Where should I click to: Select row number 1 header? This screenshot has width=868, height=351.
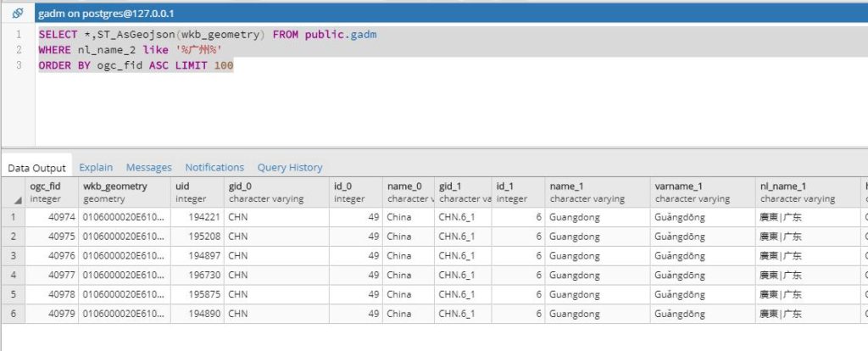tap(14, 217)
